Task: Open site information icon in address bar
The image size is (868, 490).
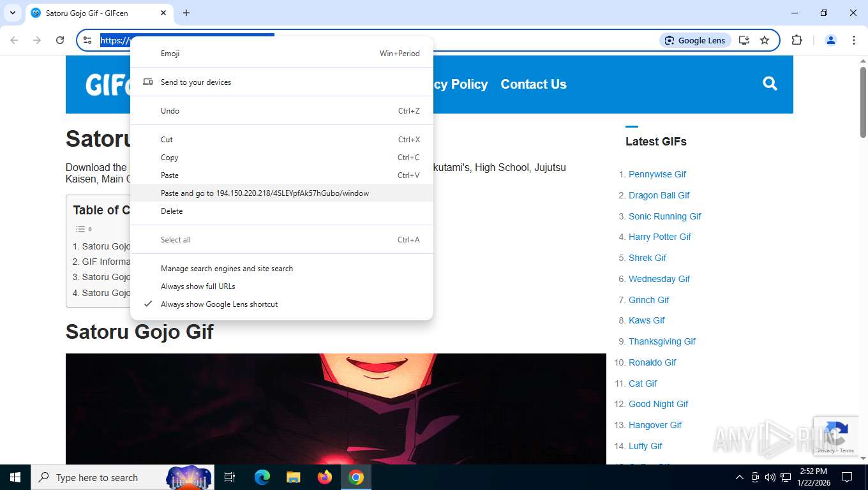Action: (x=87, y=40)
